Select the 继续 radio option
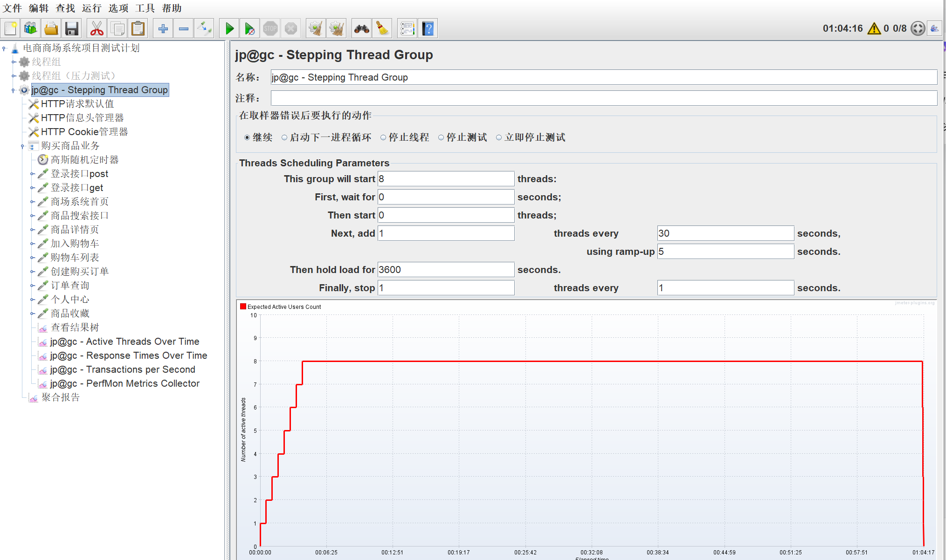 click(x=247, y=137)
